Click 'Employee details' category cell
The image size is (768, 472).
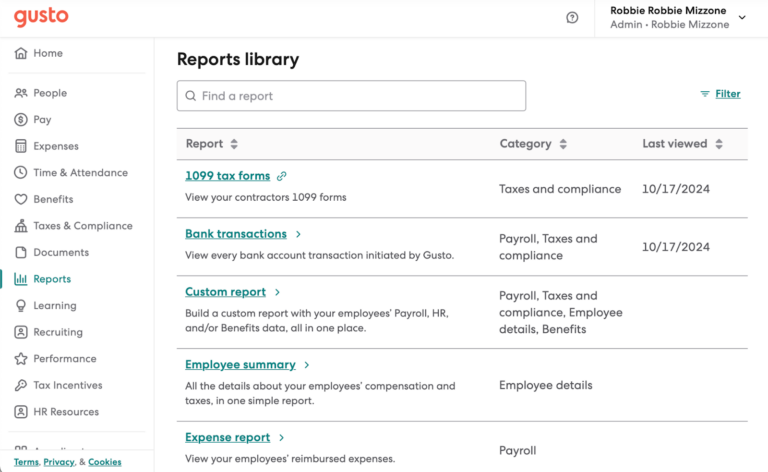(546, 385)
